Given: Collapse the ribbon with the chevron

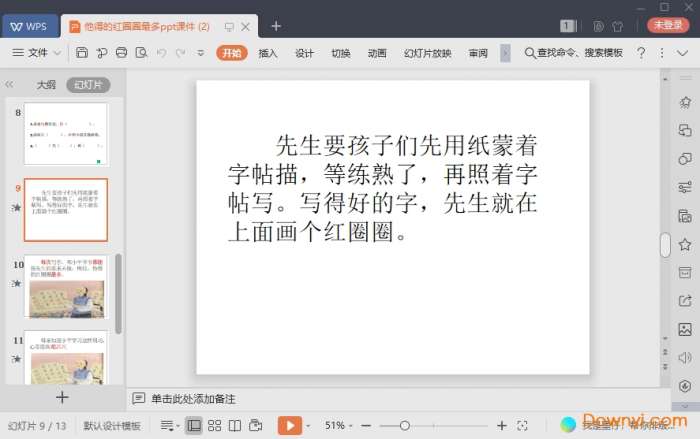Looking at the screenshot, I should [682, 53].
